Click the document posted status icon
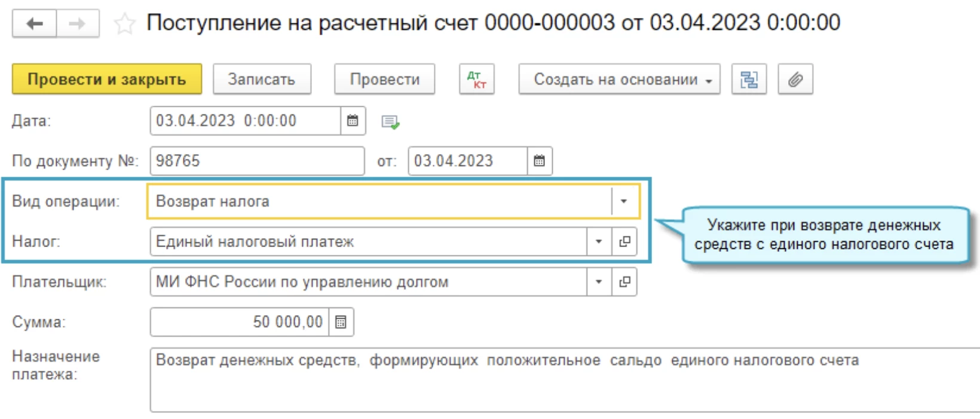Viewport: 980px width, 419px height. [x=390, y=122]
